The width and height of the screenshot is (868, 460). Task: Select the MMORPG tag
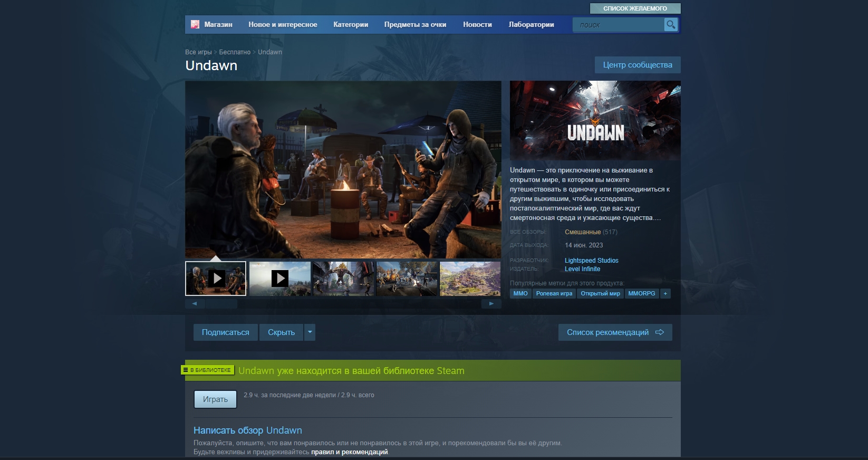tap(642, 293)
